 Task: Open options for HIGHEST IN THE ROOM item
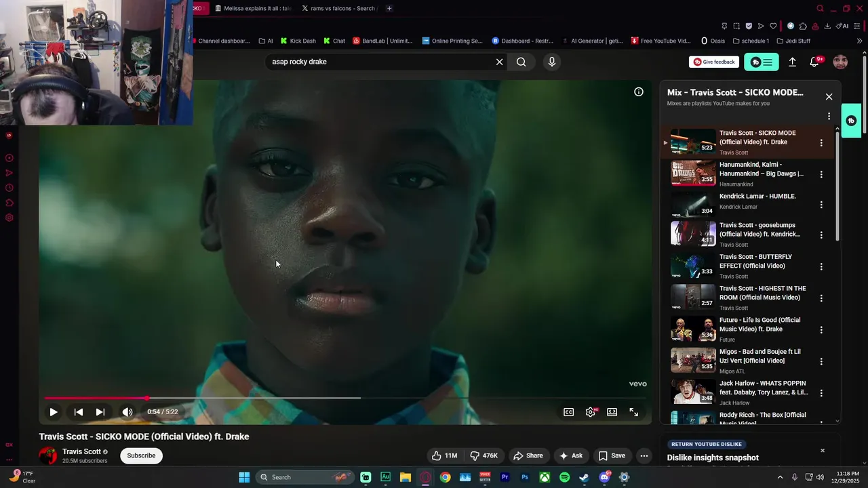click(x=821, y=298)
